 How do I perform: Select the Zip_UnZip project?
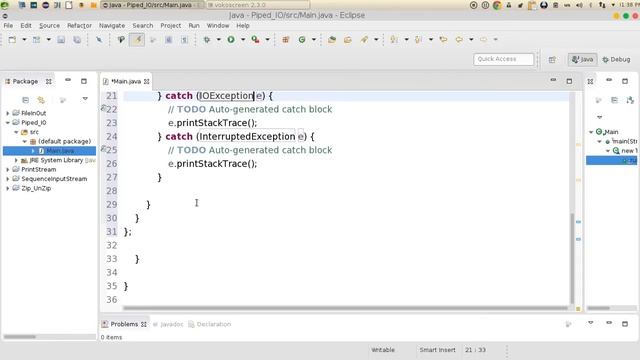pyautogui.click(x=36, y=188)
